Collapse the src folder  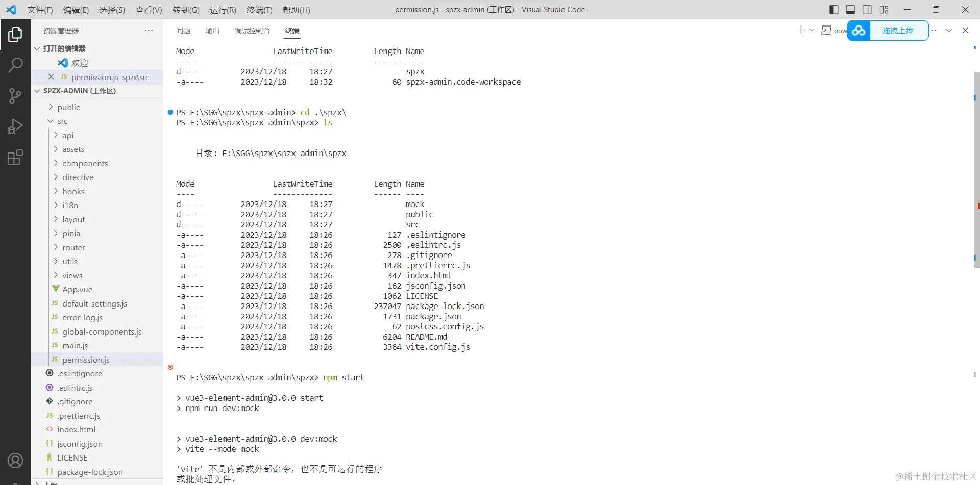[97, 121]
